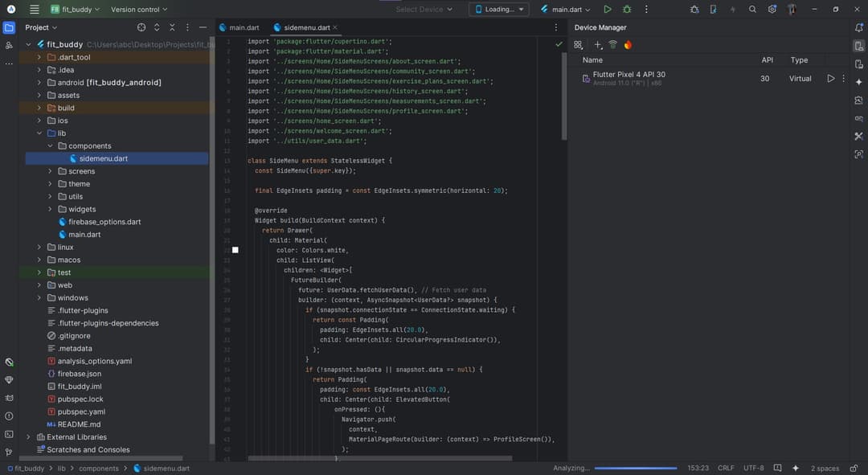Open the hamburger main menu
868x475 pixels.
(x=34, y=10)
